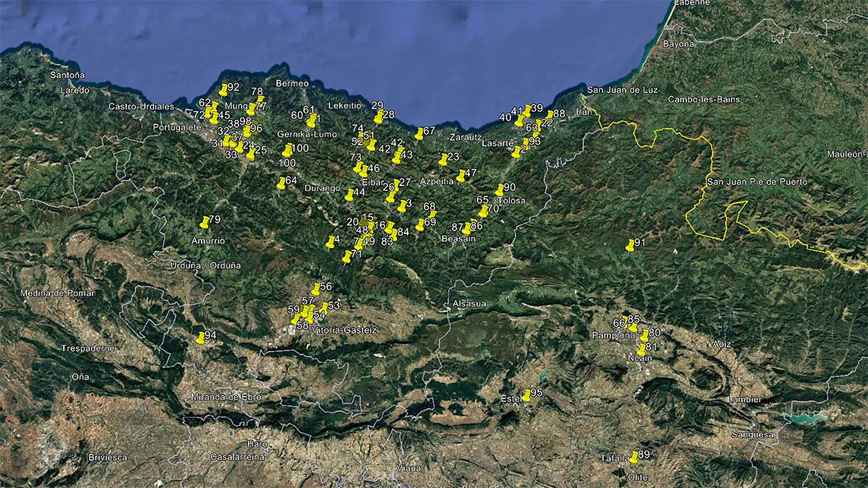Select pushpin 89 beside Tafalla

pyautogui.click(x=634, y=457)
